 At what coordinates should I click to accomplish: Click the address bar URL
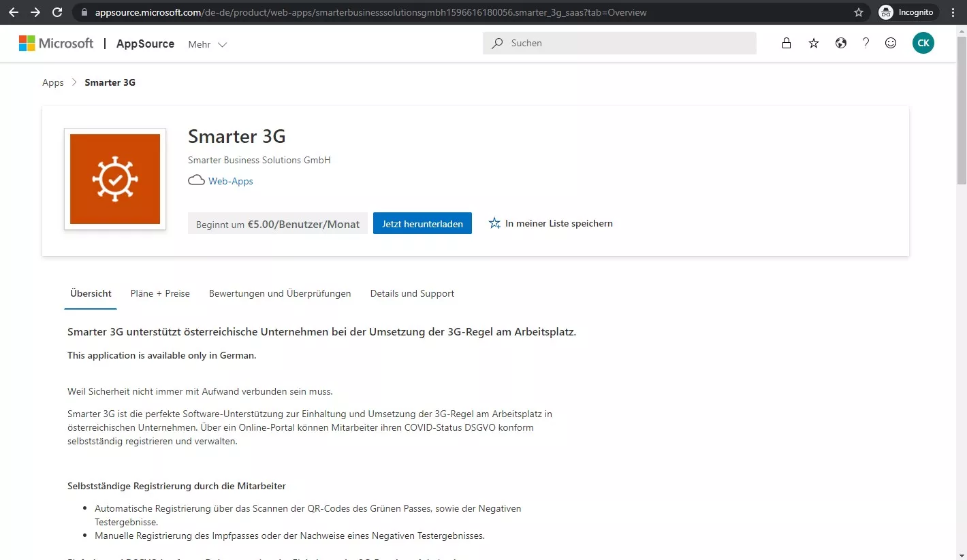pos(371,12)
